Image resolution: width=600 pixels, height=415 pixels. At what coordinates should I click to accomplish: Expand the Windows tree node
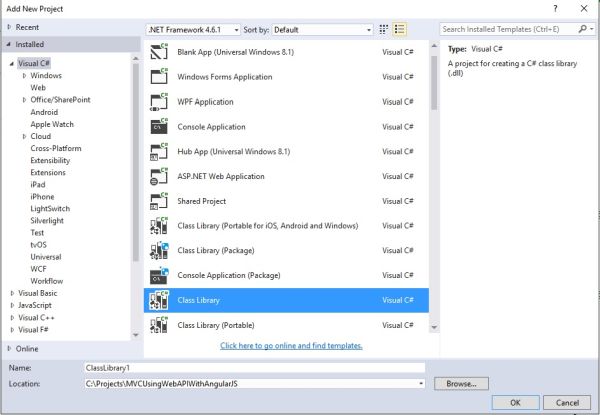point(24,76)
